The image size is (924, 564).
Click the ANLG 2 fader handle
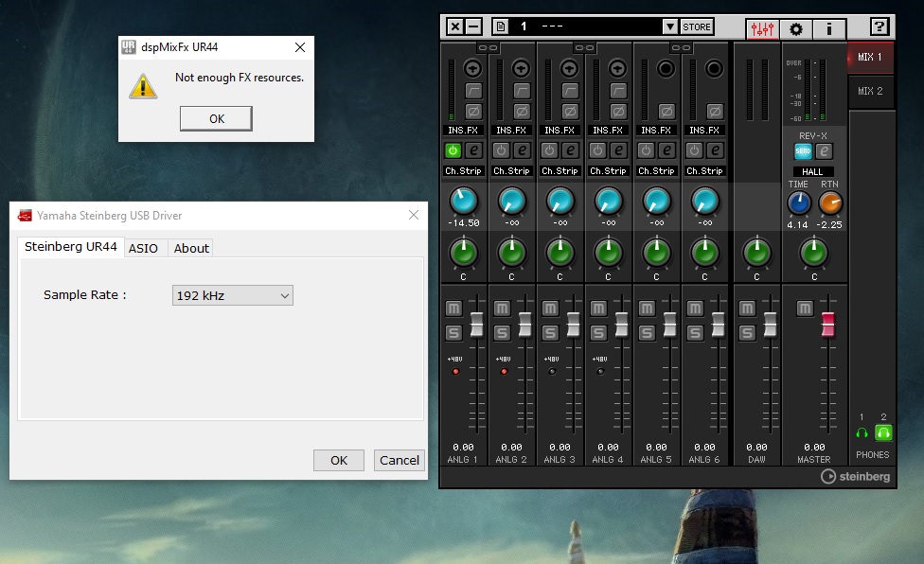[525, 325]
